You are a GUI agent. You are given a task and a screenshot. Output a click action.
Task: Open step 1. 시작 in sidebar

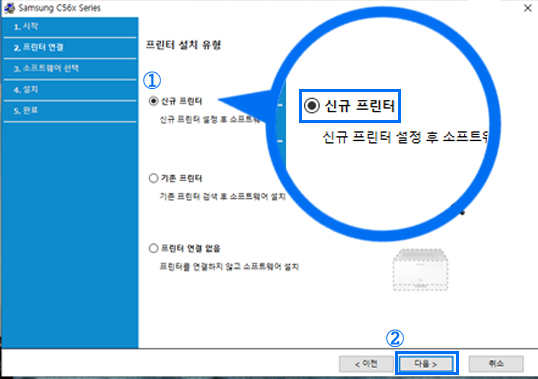pyautogui.click(x=70, y=27)
